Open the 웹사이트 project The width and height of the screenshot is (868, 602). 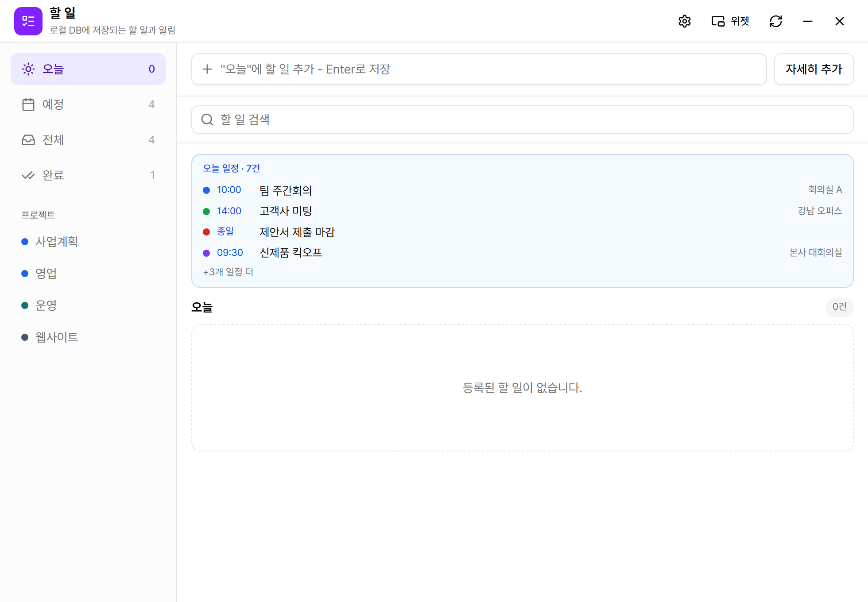tap(88, 337)
